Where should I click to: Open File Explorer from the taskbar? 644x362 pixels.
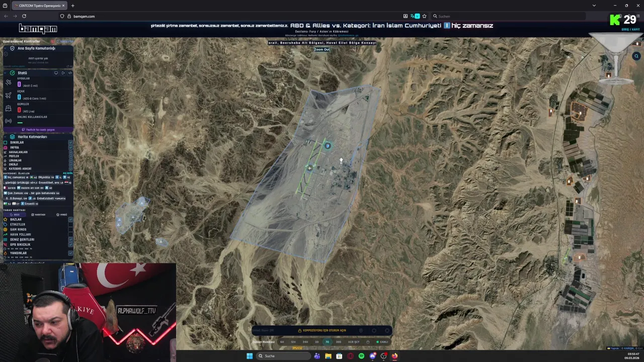coord(328,356)
